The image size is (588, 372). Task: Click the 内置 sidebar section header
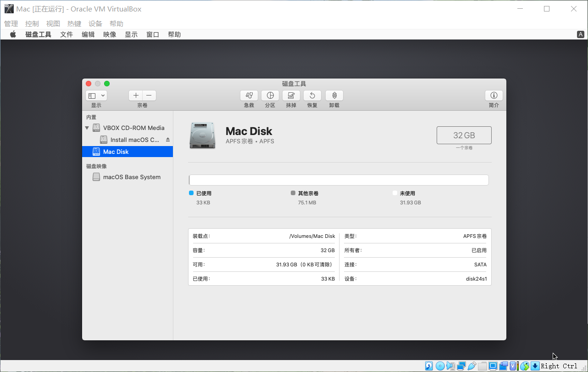[91, 117]
